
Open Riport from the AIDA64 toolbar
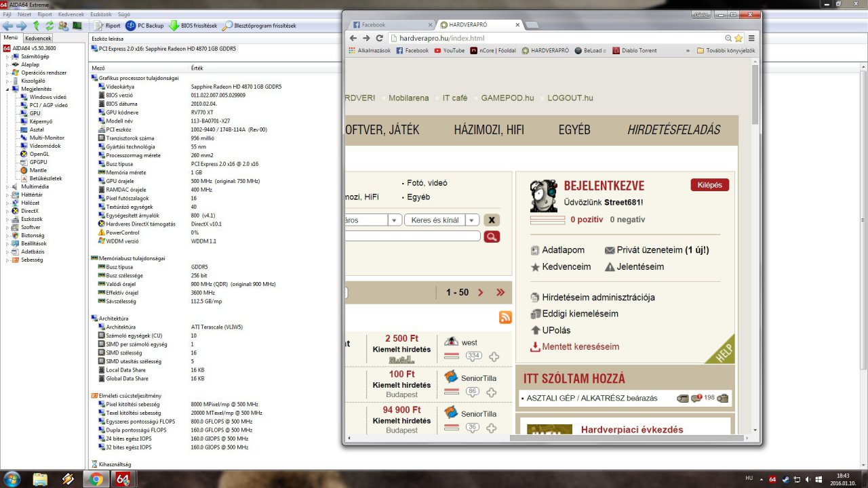[x=107, y=26]
